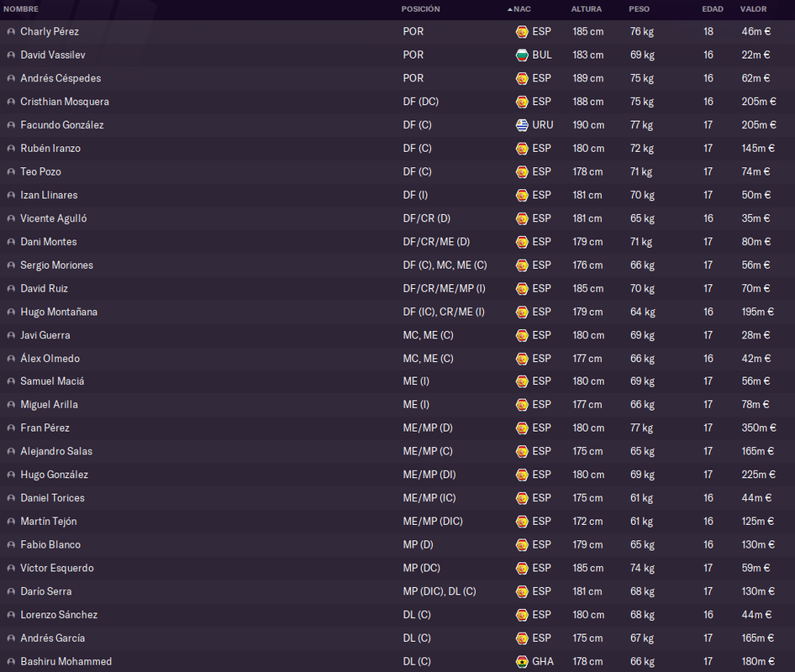The height and width of the screenshot is (672, 795).
Task: Click the player icon beside Dani Montes
Action: [11, 242]
